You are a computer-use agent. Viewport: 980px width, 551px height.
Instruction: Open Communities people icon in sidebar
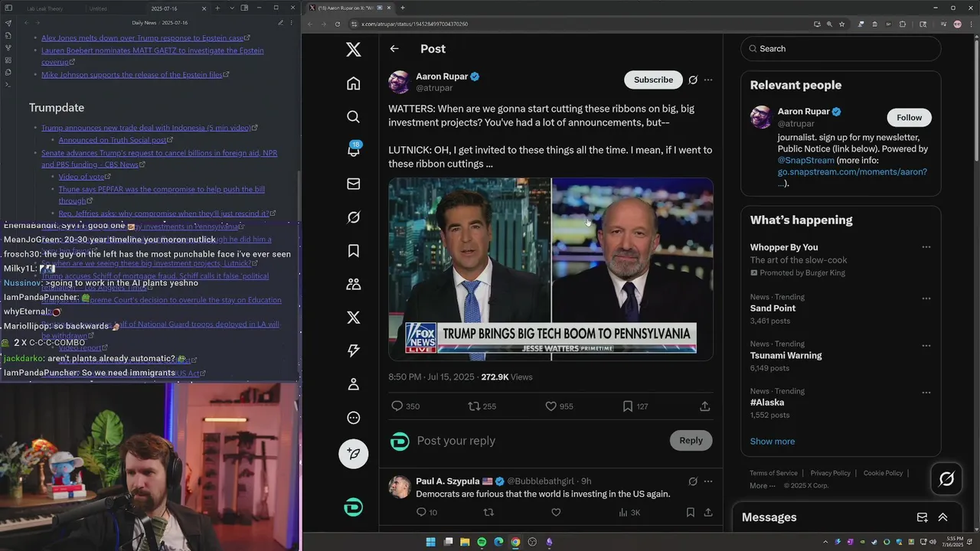tap(353, 284)
